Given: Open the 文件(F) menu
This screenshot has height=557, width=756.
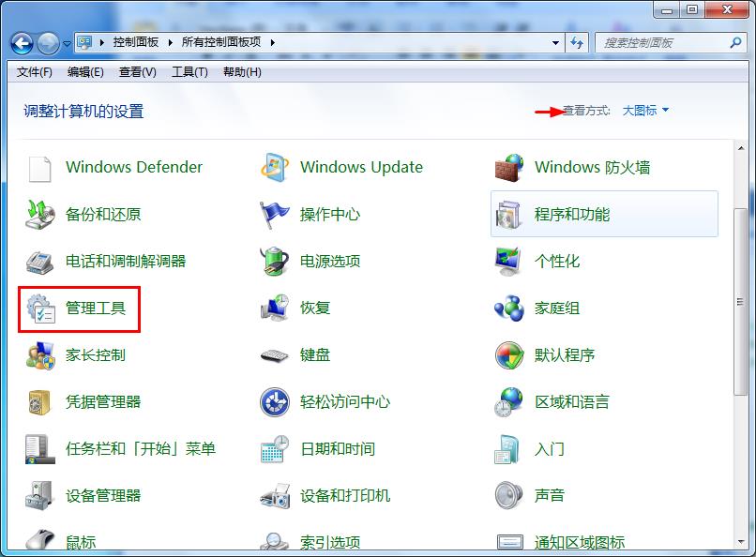Looking at the screenshot, I should click(x=34, y=72).
